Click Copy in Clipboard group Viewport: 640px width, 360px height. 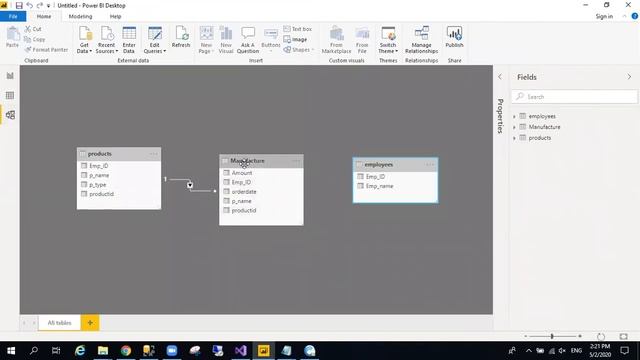[x=35, y=40]
